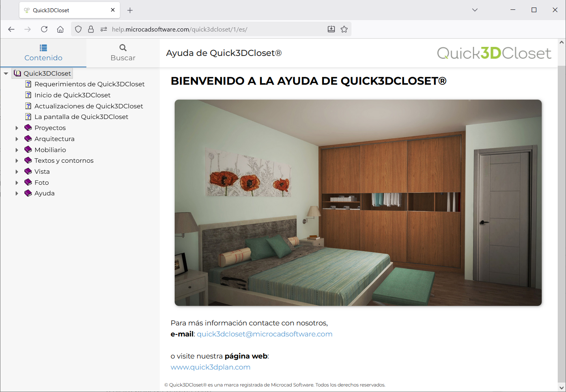This screenshot has width=566, height=392.
Task: Select the Contenido tab
Action: click(x=43, y=53)
